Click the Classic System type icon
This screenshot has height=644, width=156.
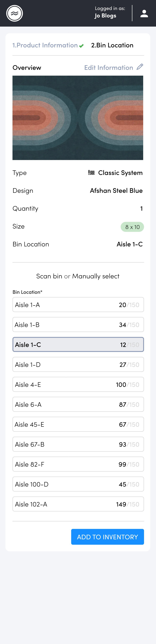91,173
